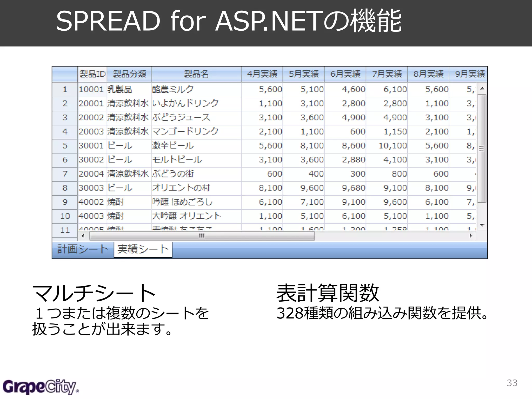Click the 激辛ビール product name cell

coord(196,146)
